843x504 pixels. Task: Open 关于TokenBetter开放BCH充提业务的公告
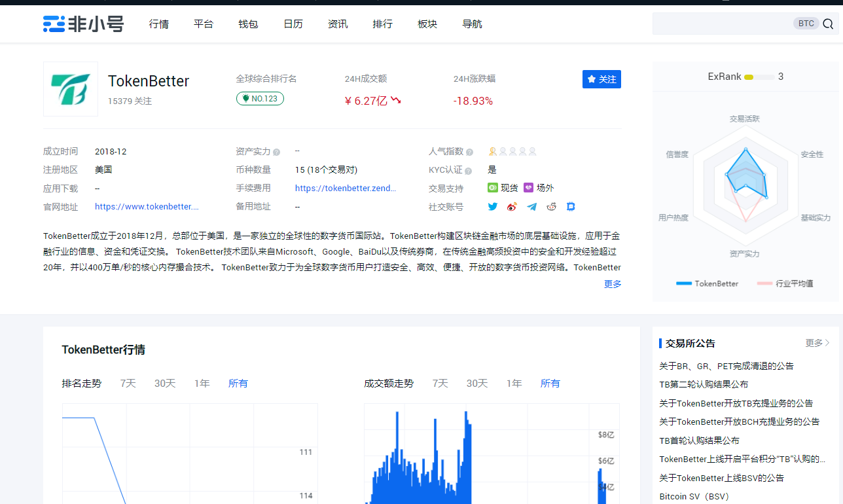740,422
